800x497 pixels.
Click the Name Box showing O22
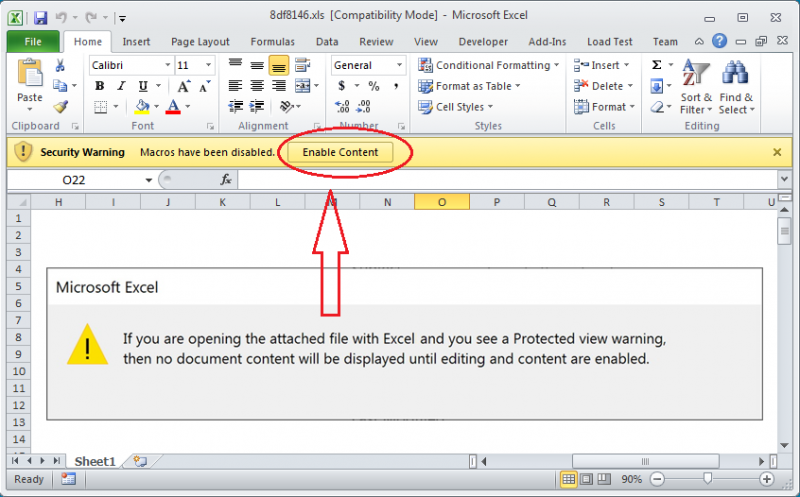pos(80,180)
